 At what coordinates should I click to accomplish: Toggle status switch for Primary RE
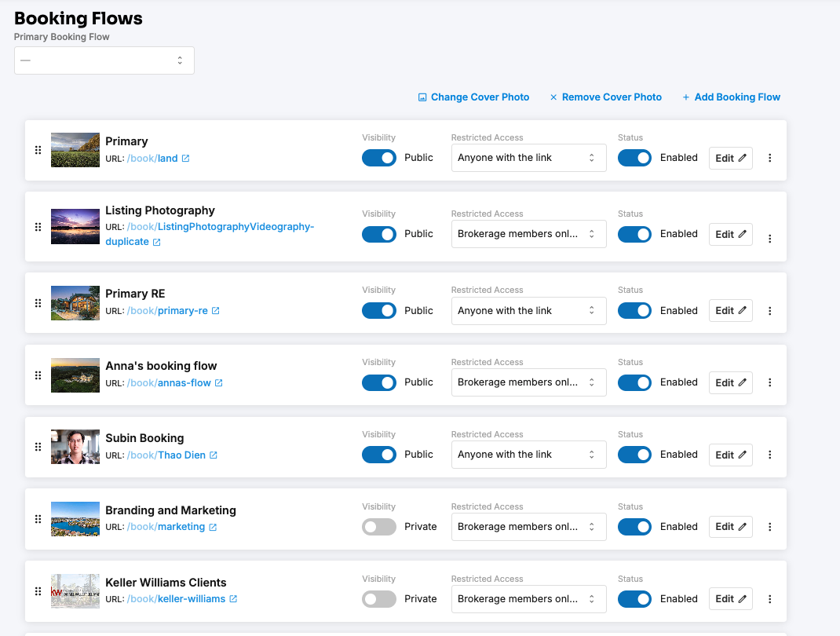[634, 311]
